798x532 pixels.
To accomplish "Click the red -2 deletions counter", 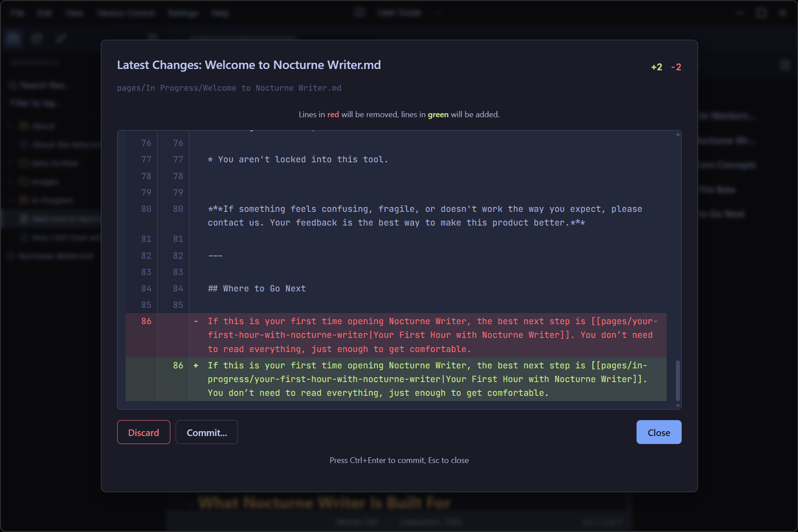I will click(676, 67).
